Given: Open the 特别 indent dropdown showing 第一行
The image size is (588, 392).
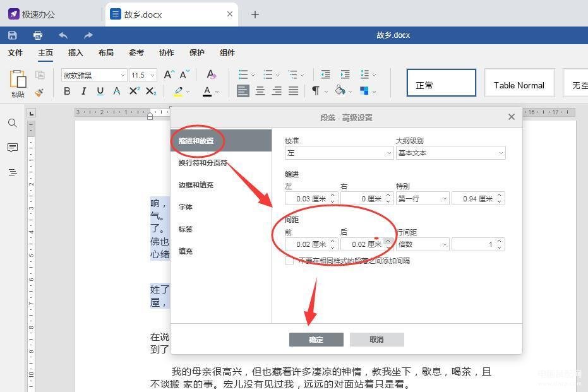Looking at the screenshot, I should (x=423, y=199).
